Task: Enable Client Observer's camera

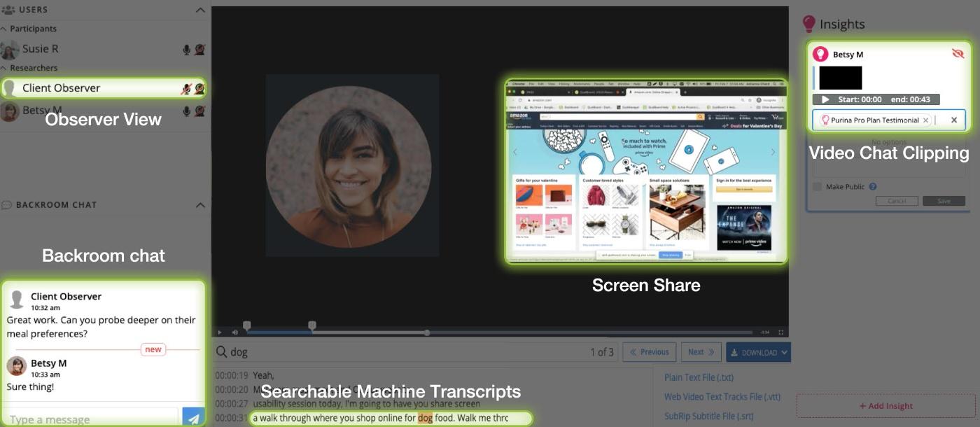Action: pos(199,89)
